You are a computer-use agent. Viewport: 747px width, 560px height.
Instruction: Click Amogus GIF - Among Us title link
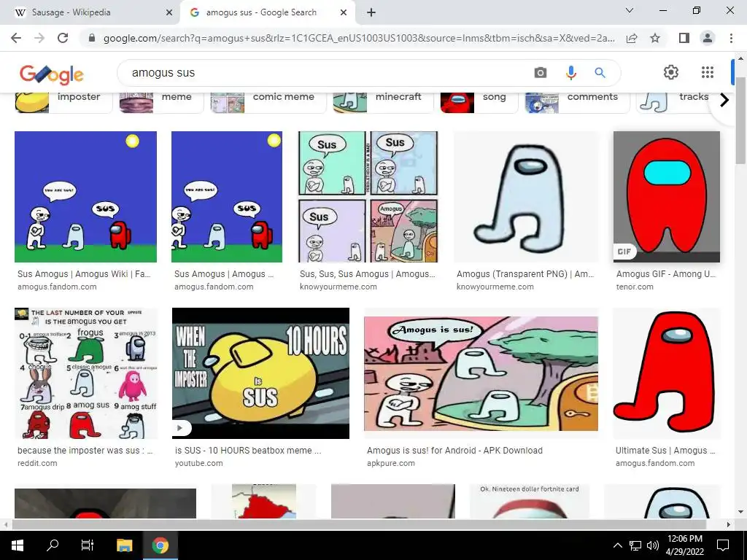click(x=665, y=274)
